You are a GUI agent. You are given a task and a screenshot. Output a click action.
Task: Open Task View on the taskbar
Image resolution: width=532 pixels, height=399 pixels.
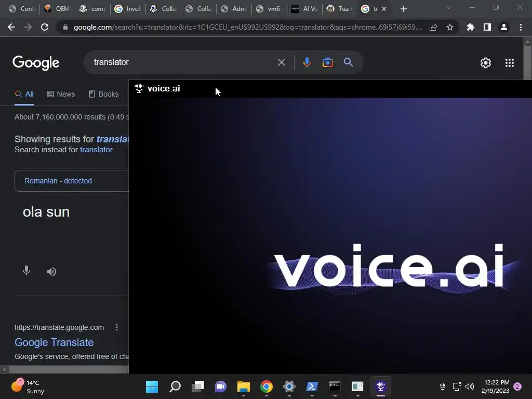pos(198,387)
